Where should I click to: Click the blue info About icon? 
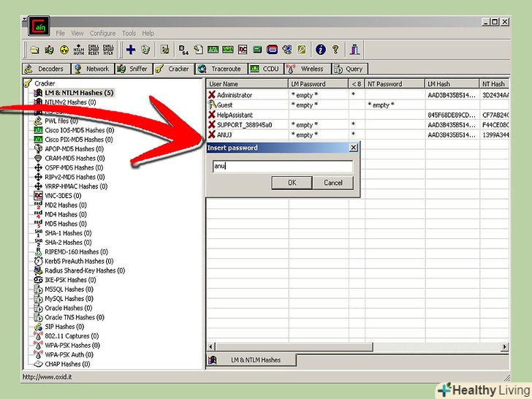tap(320, 50)
